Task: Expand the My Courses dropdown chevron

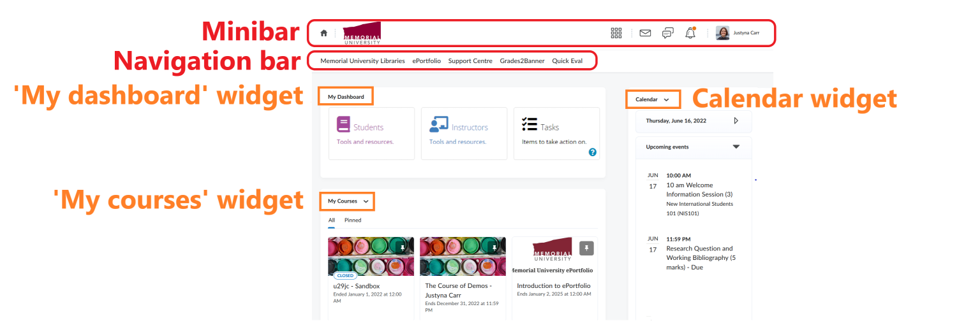Action: coord(366,201)
